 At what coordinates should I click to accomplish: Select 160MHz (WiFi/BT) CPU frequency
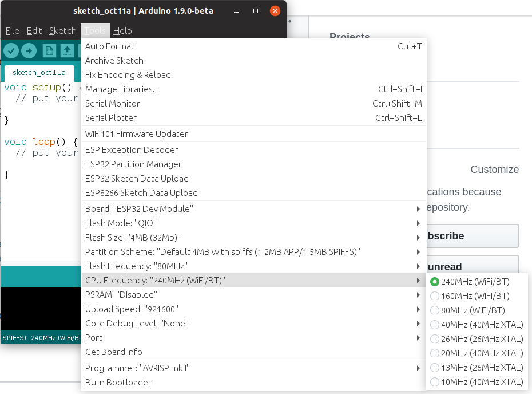pos(477,296)
